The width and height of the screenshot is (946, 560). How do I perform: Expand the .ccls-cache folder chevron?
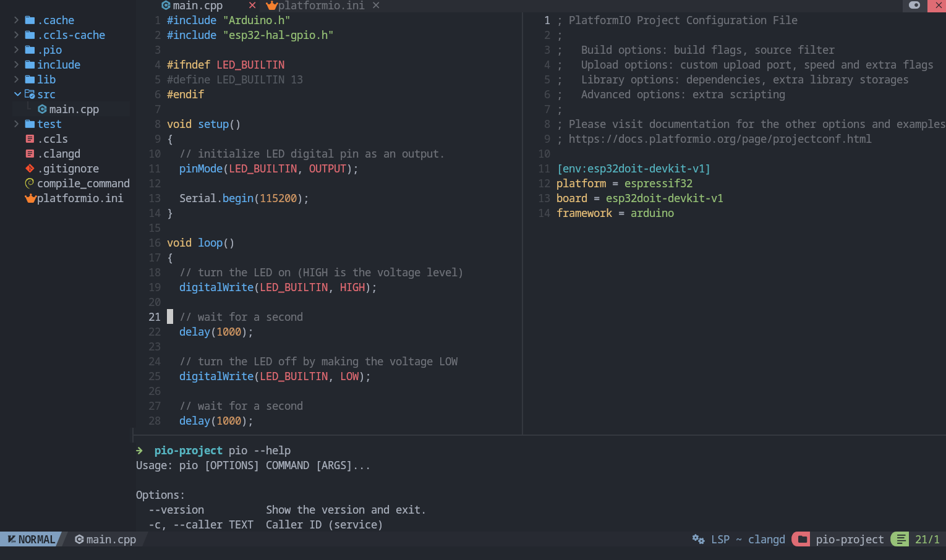coord(16,35)
